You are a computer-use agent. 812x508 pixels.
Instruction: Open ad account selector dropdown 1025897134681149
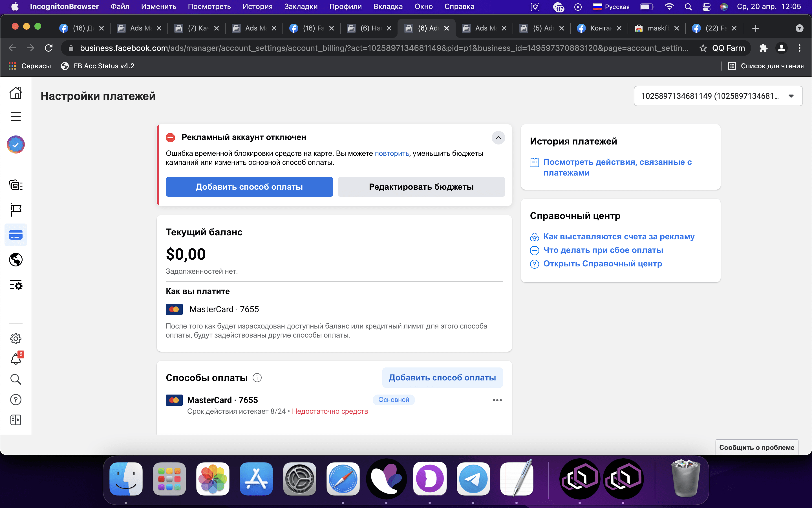click(718, 96)
